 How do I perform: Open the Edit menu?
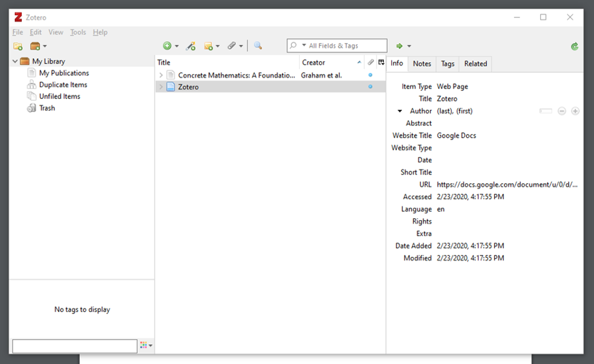[36, 32]
